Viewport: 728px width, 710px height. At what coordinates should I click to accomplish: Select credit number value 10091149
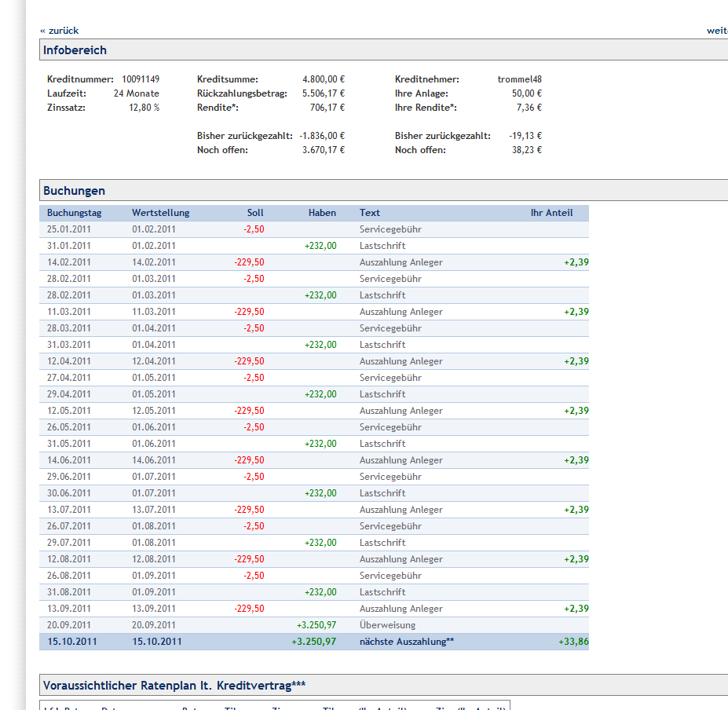[x=141, y=79]
